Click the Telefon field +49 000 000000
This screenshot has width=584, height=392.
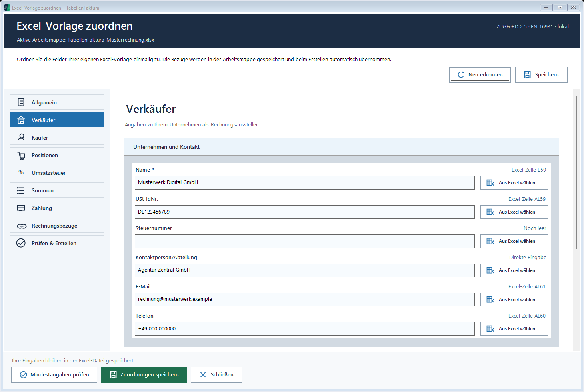point(305,329)
